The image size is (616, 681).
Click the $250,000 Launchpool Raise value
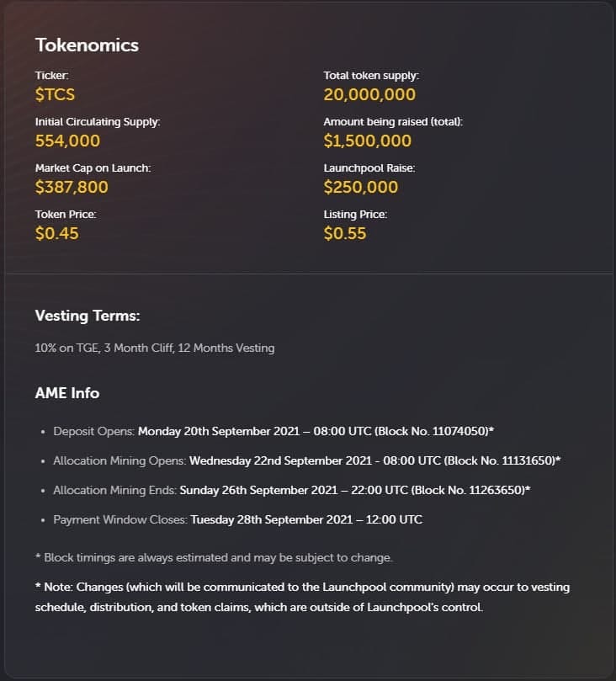361,187
